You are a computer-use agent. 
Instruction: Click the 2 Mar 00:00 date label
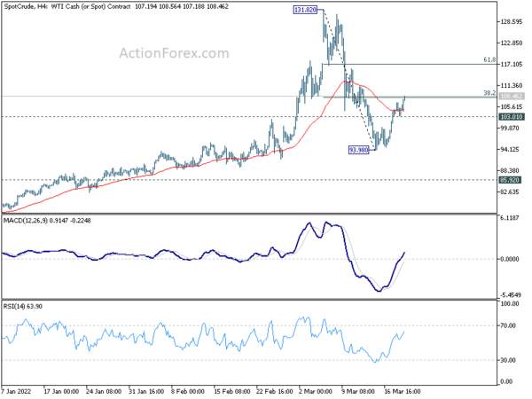[x=316, y=392]
